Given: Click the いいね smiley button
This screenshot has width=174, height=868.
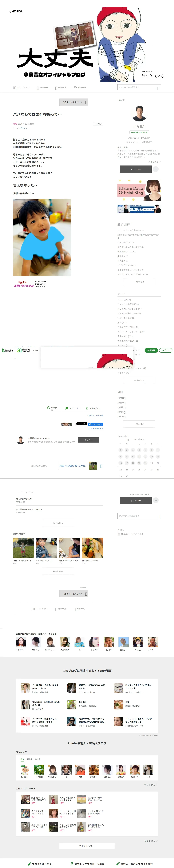Looking at the screenshot, I should click(x=52, y=408).
